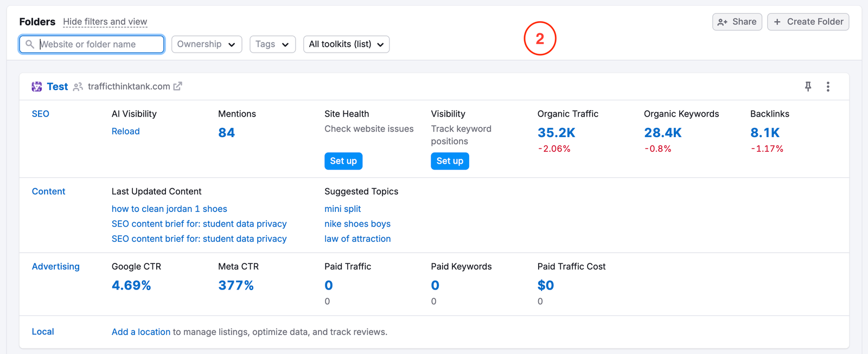This screenshot has height=354, width=868.
Task: Toggle Hide filters and view
Action: pos(105,22)
